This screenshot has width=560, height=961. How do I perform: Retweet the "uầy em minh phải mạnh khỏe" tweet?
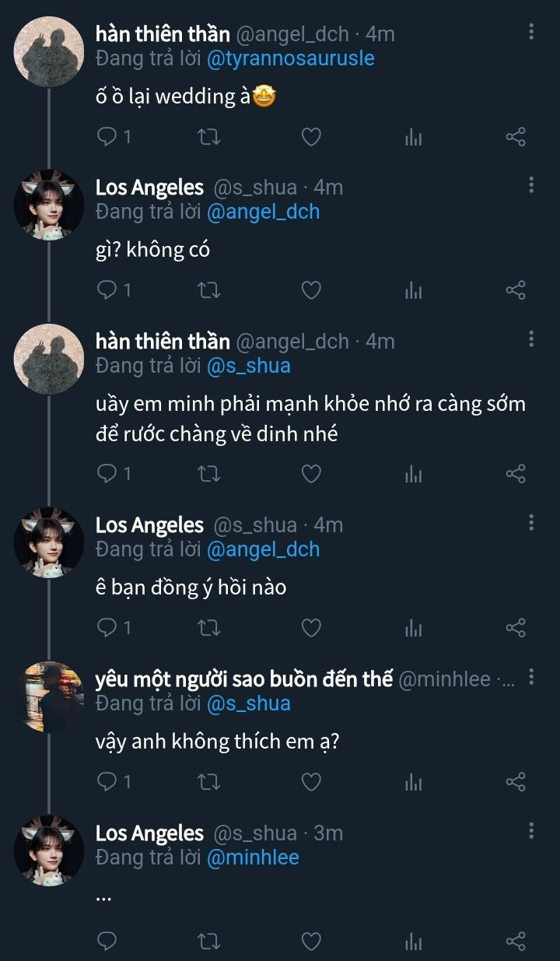pos(209,474)
